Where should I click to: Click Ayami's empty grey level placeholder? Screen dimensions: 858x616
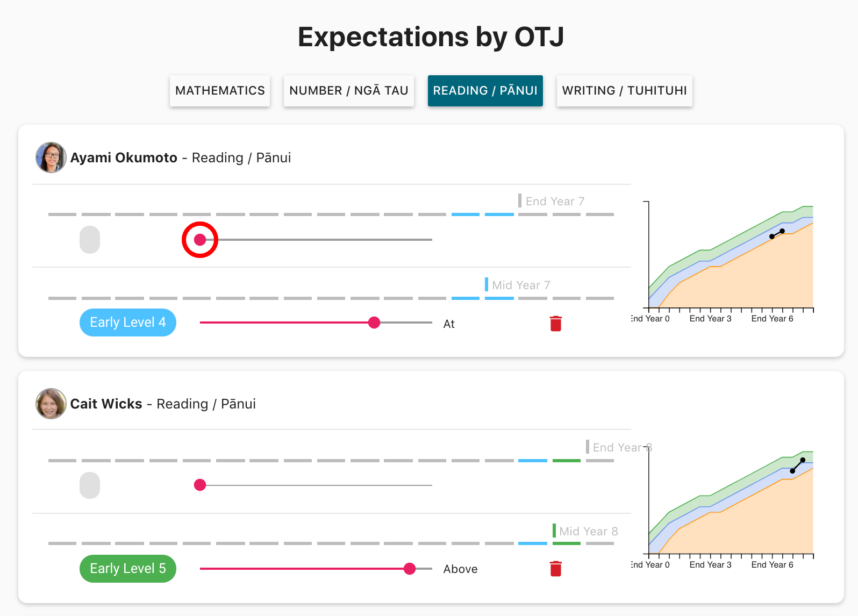pos(90,240)
